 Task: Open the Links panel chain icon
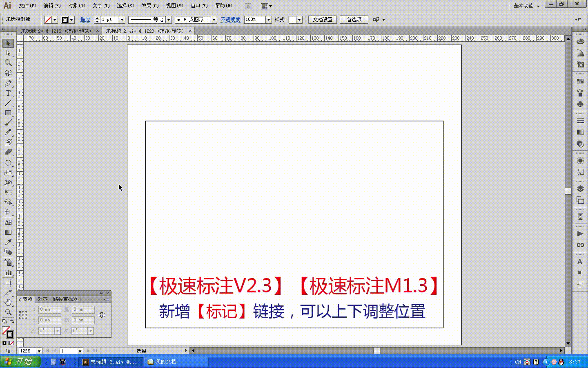[580, 245]
